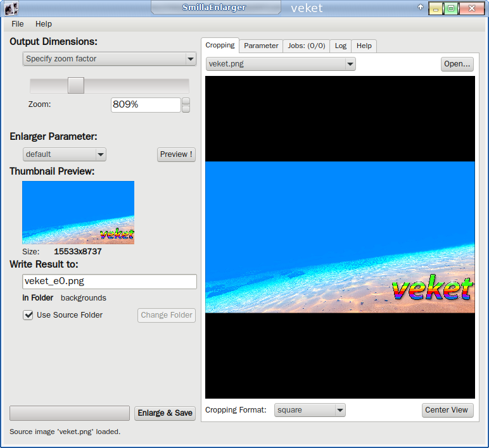The width and height of the screenshot is (489, 448).
Task: Switch to the Cropping tab
Action: [x=220, y=45]
